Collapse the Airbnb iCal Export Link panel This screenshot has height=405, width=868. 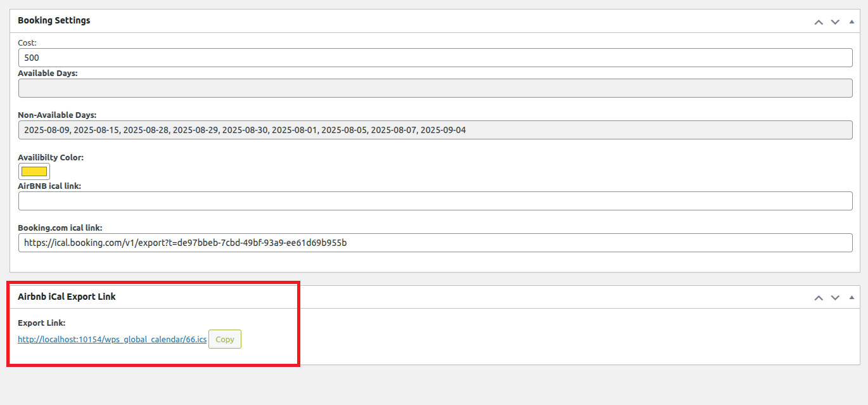[852, 298]
